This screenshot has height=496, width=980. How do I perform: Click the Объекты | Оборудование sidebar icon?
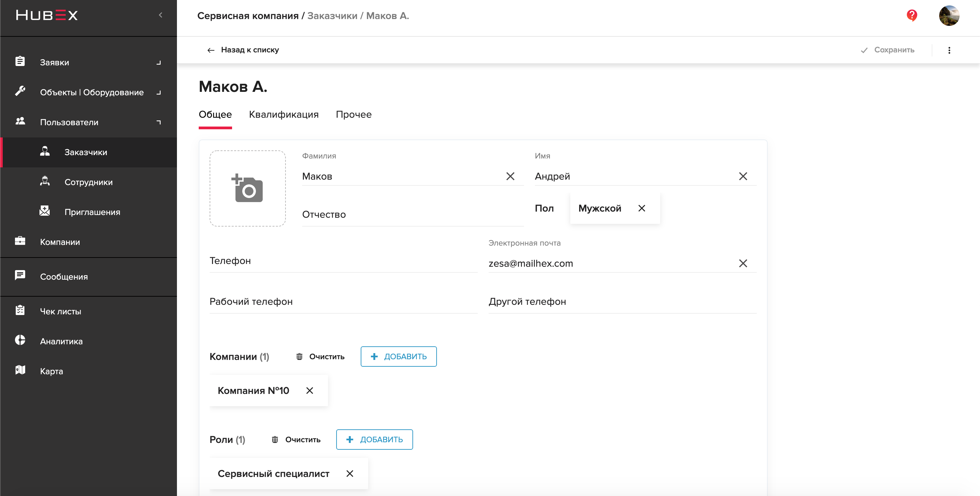click(20, 92)
